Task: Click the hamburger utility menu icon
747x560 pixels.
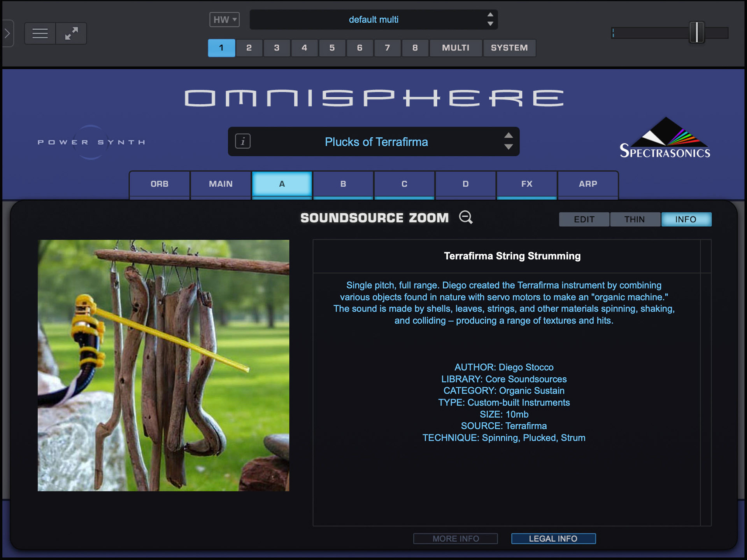Action: (x=40, y=33)
